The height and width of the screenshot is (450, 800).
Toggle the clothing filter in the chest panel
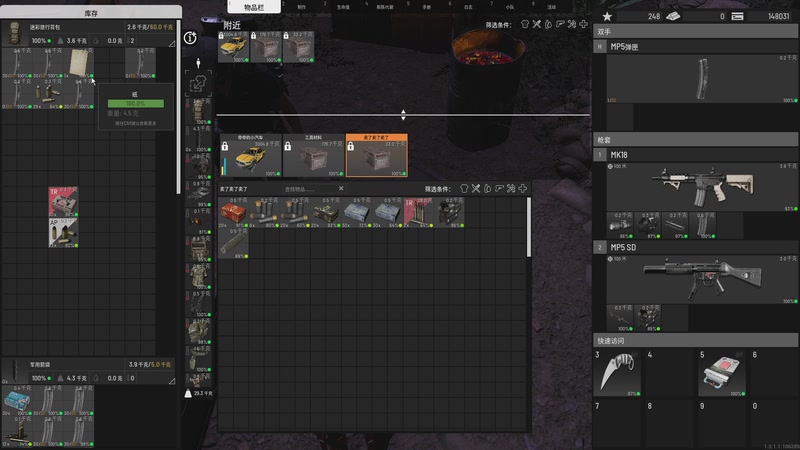click(x=464, y=188)
